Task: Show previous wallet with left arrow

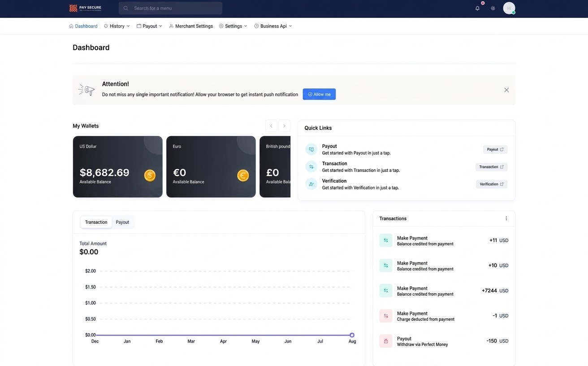Action: (x=271, y=126)
